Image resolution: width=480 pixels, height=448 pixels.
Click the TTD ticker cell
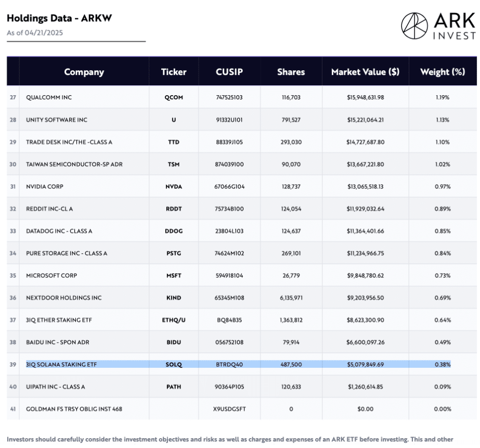click(174, 142)
